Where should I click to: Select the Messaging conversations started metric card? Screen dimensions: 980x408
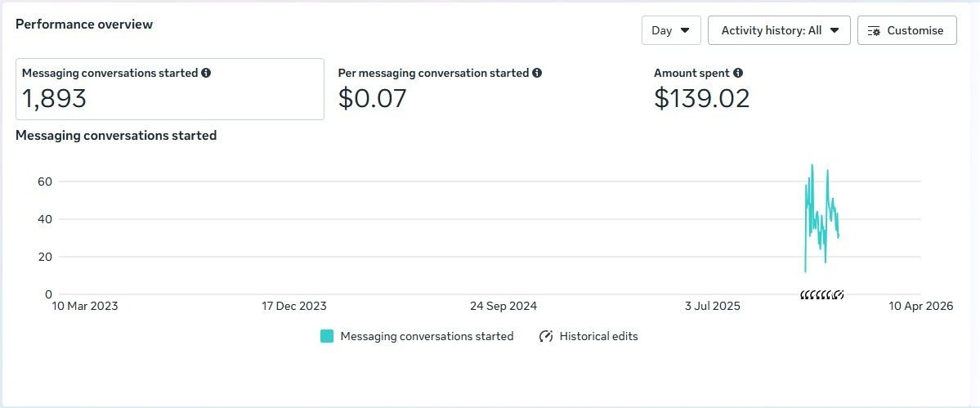coord(170,89)
